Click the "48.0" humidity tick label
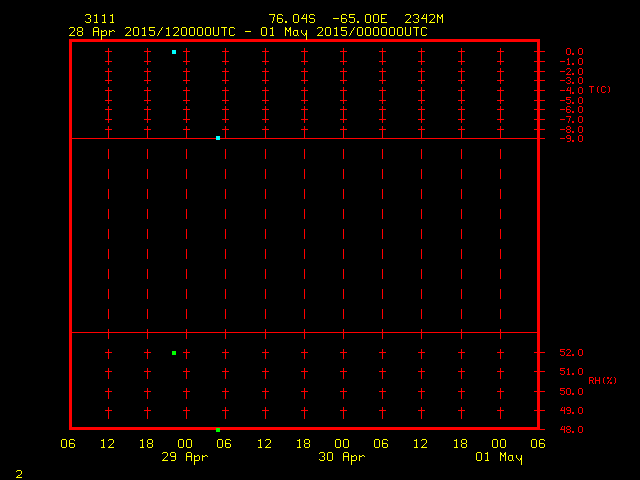Screen dimensions: 640x480 [571, 429]
